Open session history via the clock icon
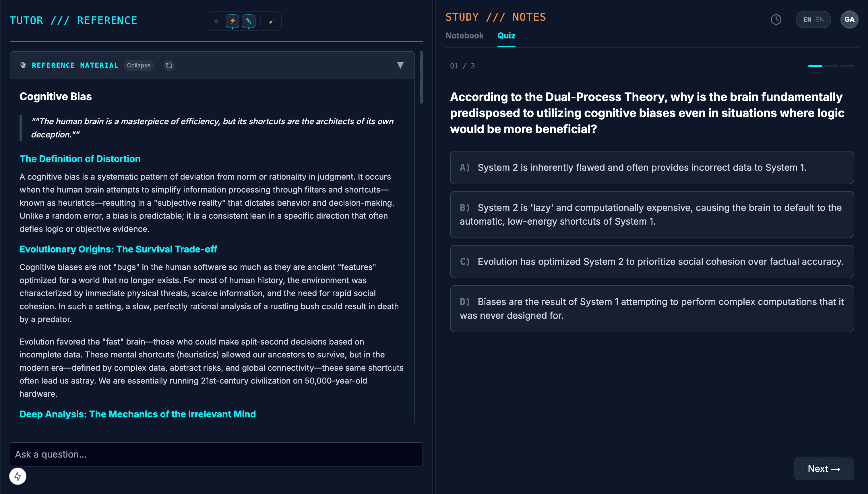Screen dimensions: 868x494 (x=776, y=19)
